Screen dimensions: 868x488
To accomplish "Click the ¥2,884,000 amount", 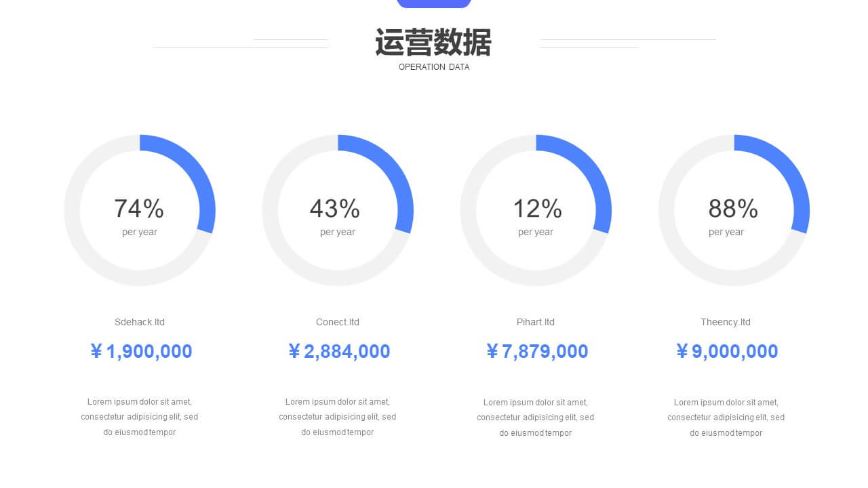I will pyautogui.click(x=339, y=351).
